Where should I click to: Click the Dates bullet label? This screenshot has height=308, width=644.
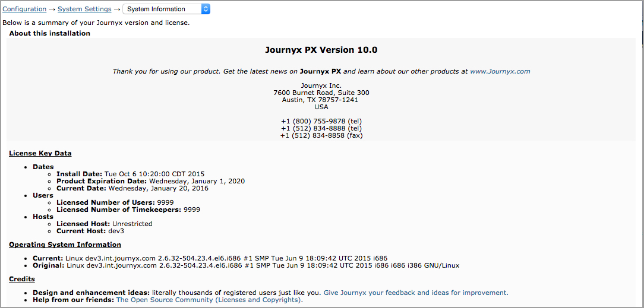click(43, 167)
